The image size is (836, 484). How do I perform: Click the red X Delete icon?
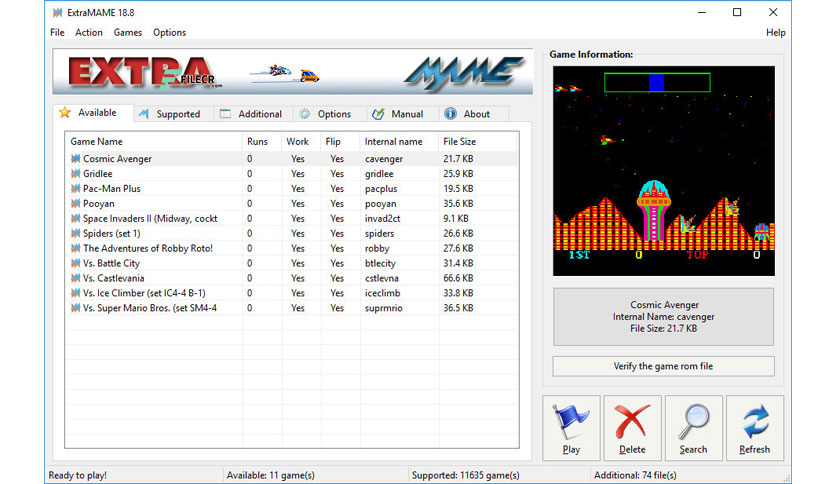[x=632, y=422]
